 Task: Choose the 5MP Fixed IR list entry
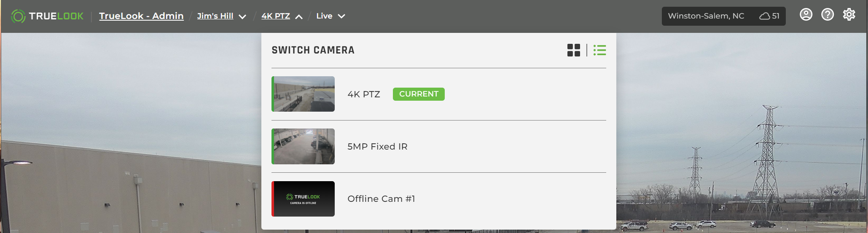(x=439, y=146)
